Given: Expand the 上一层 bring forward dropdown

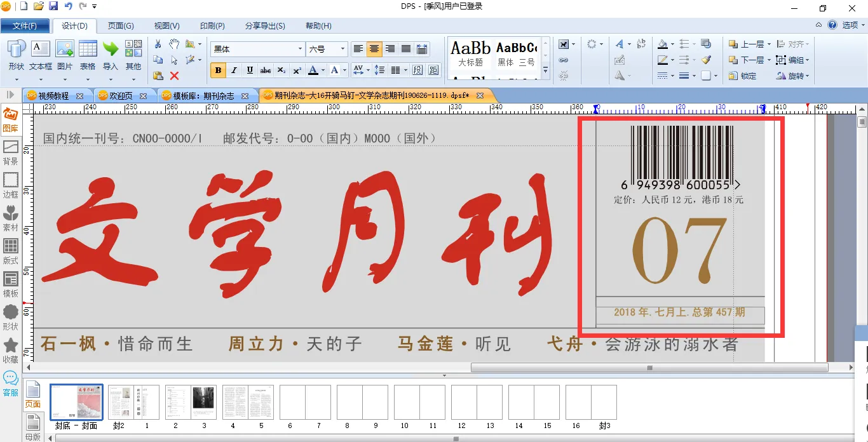Looking at the screenshot, I should click(769, 44).
